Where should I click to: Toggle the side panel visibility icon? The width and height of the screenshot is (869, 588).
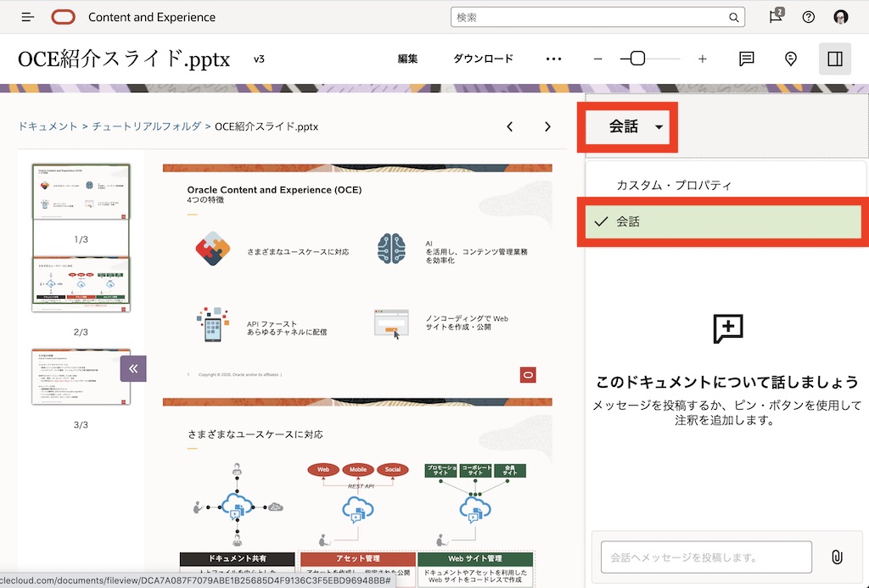click(x=834, y=59)
